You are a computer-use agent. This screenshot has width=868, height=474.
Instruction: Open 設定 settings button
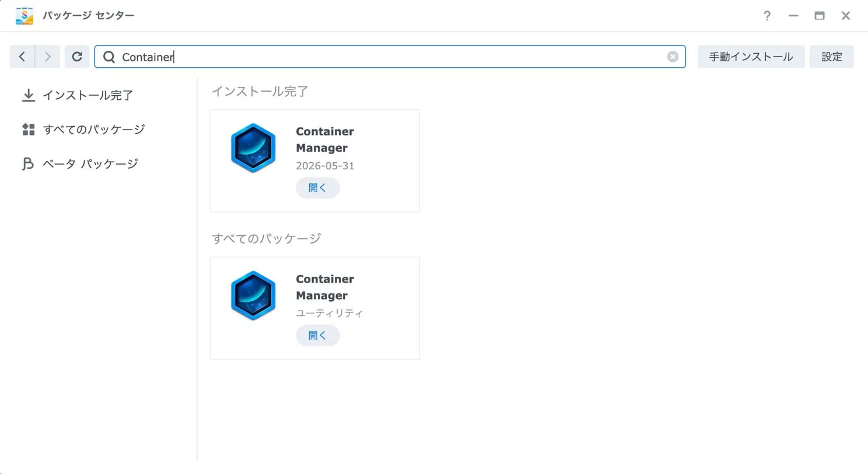click(x=832, y=57)
